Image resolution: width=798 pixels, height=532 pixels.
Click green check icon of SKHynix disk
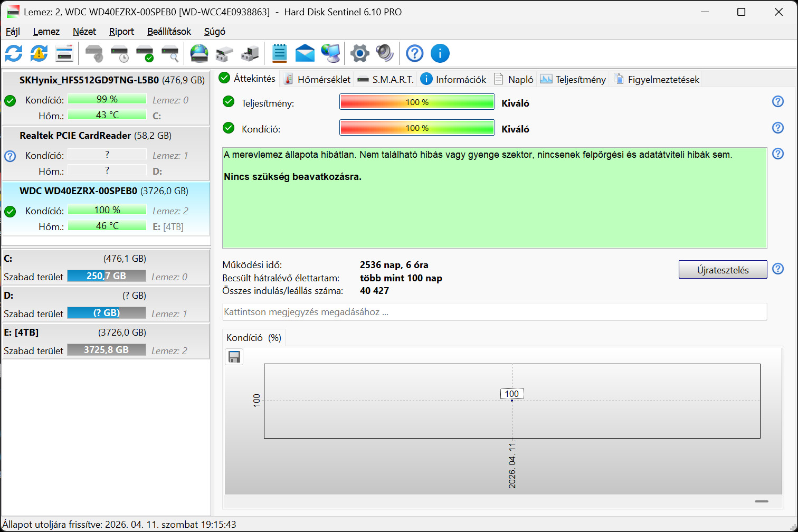pyautogui.click(x=10, y=101)
